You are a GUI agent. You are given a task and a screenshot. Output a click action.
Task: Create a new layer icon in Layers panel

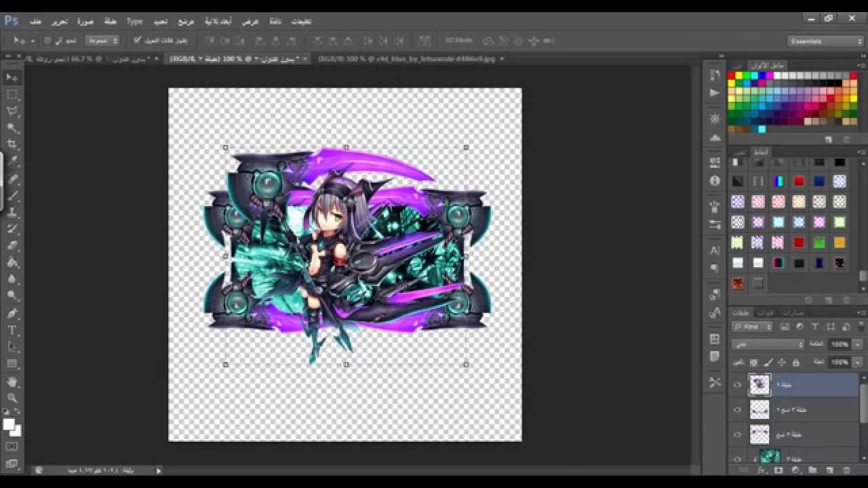click(829, 470)
